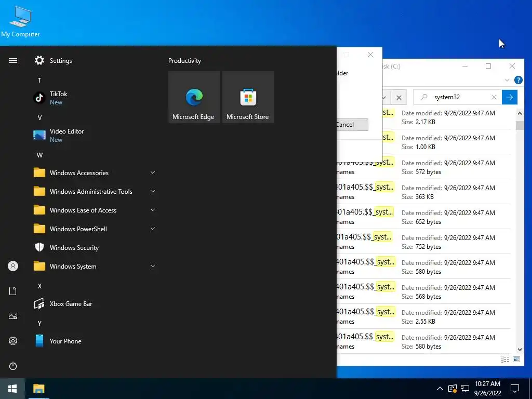The height and width of the screenshot is (399, 532).
Task: Open Settings gear in Start sidebar
Action: (x=13, y=341)
